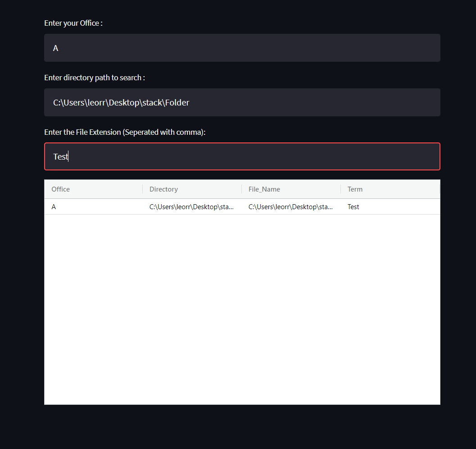
Task: Select the truncated path cell under Directory
Action: click(x=192, y=207)
